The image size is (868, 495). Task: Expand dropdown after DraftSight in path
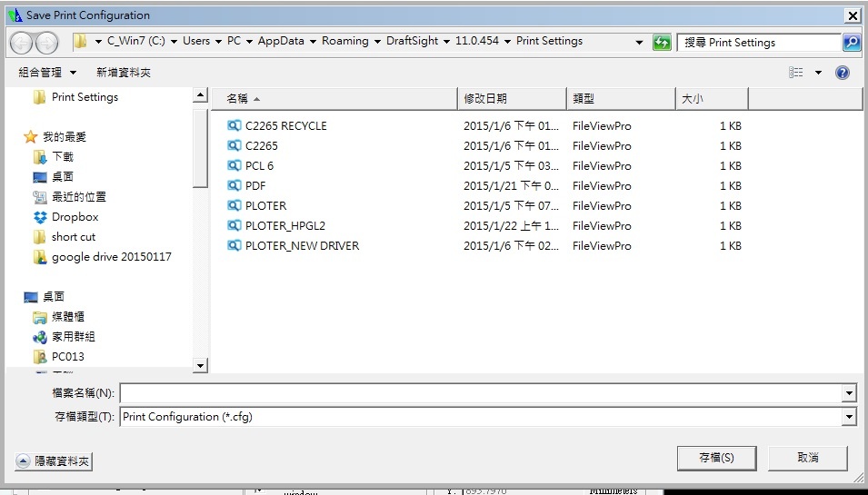(446, 42)
